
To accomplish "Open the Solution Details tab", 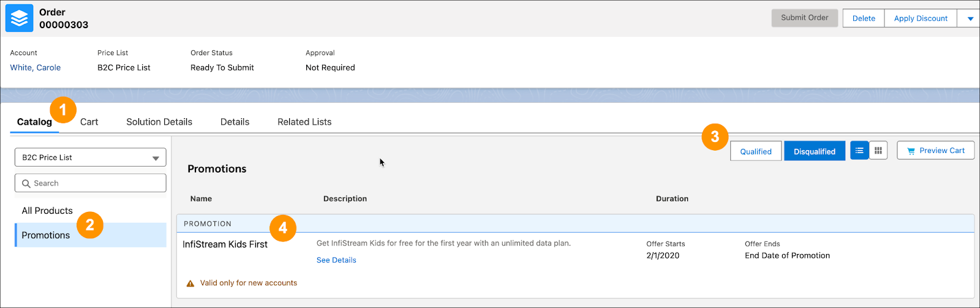I will click(159, 122).
